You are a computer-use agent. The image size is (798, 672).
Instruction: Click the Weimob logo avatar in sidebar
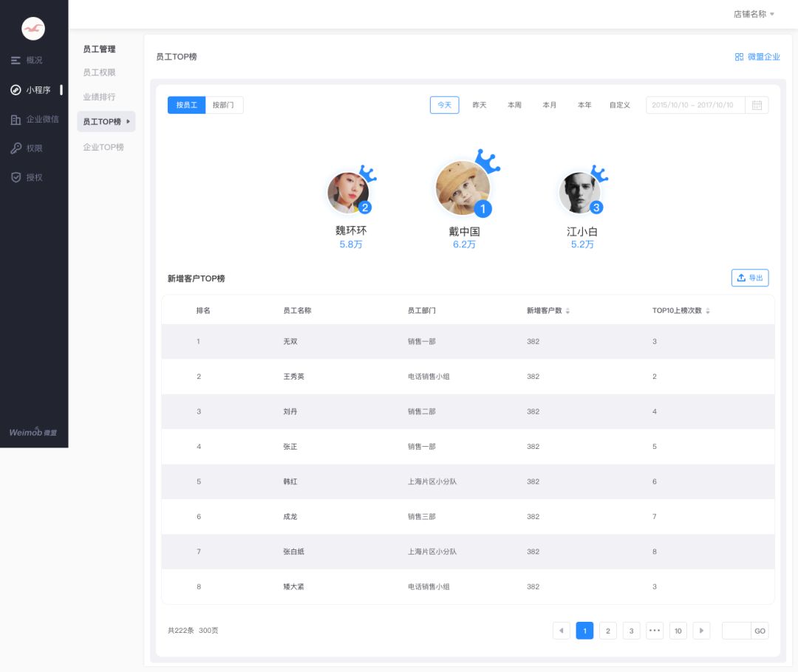(x=33, y=29)
